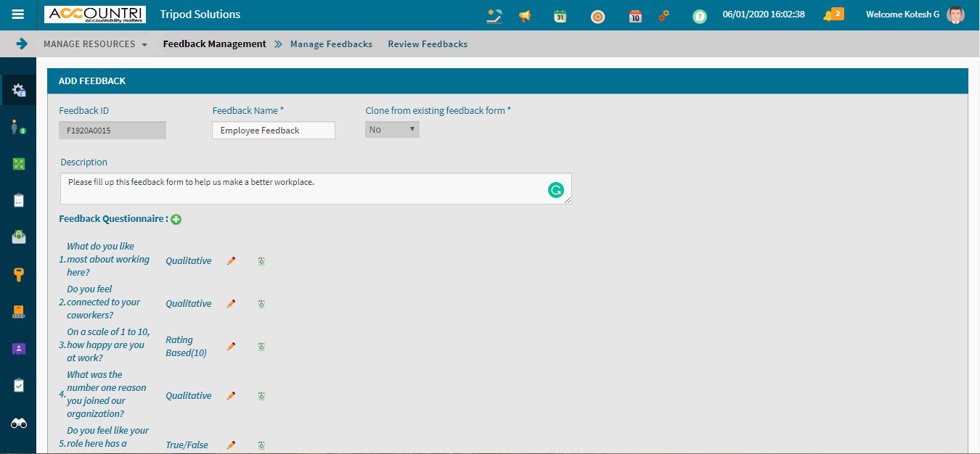Click the green help question icon

click(699, 16)
